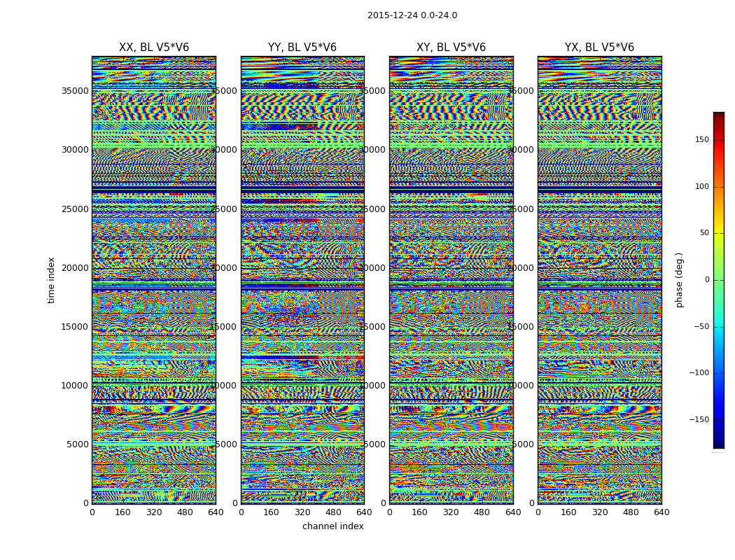The image size is (735, 560).
Task: Click the −150 tick on the colorbar
Action: pos(699,419)
